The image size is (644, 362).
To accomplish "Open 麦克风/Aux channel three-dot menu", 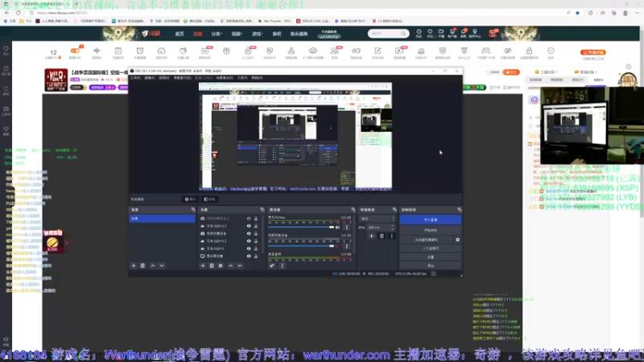I will point(347,228).
